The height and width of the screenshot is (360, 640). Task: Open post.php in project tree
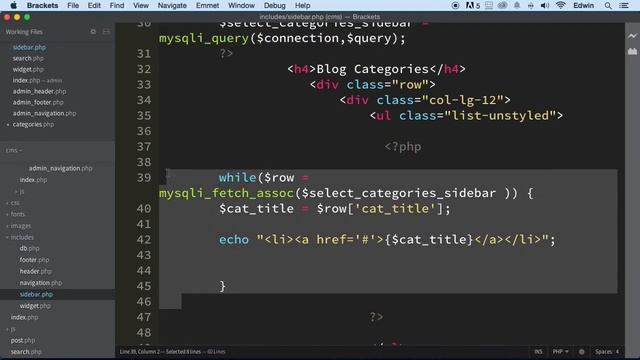pyautogui.click(x=23, y=340)
